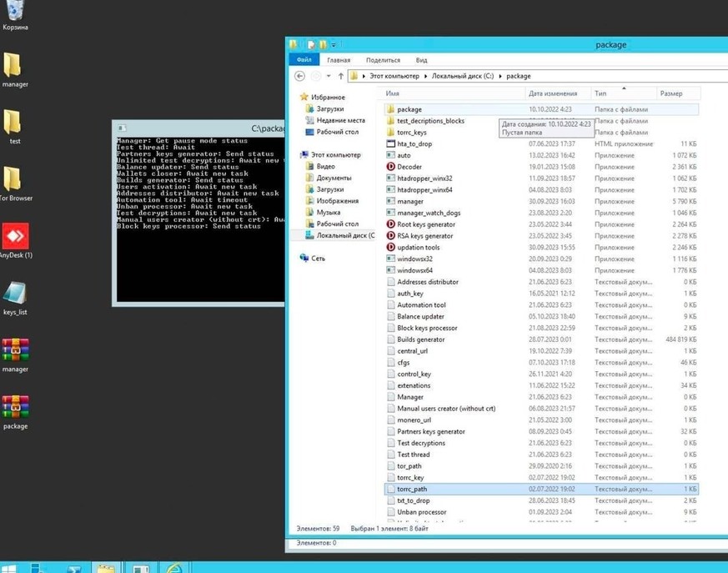This screenshot has height=573, width=728.
Task: Select the hta_to_drop HTML application file
Action: point(414,143)
